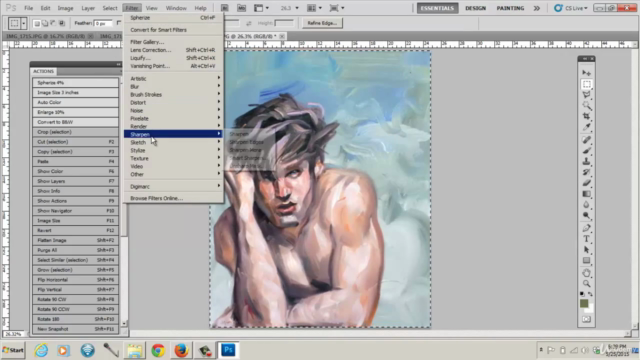
Task: Open Chrome from the taskbar
Action: tap(158, 350)
